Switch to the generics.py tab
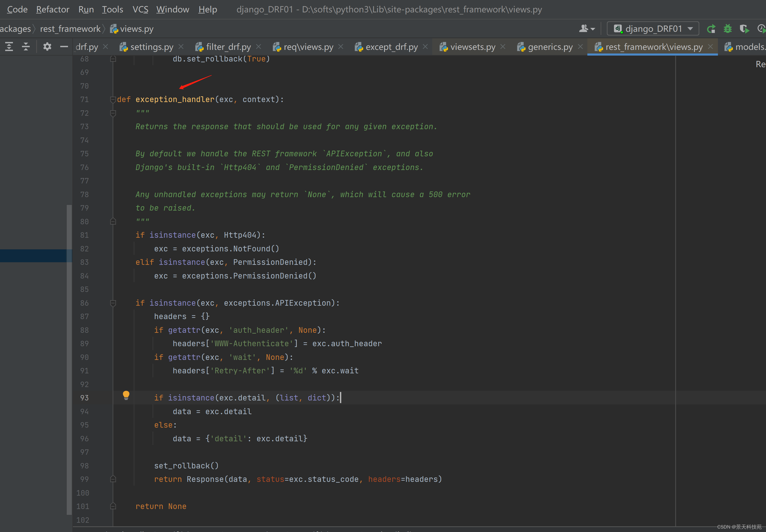This screenshot has width=766, height=532. click(x=550, y=47)
